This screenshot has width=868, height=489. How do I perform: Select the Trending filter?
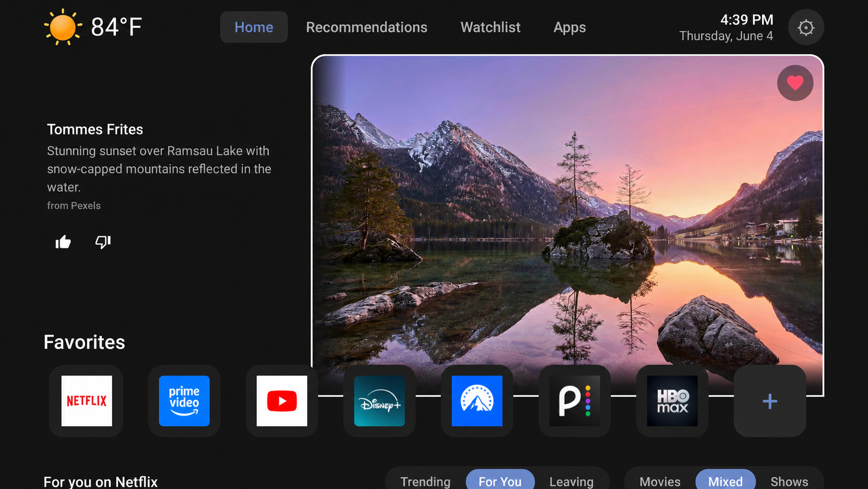(x=425, y=481)
